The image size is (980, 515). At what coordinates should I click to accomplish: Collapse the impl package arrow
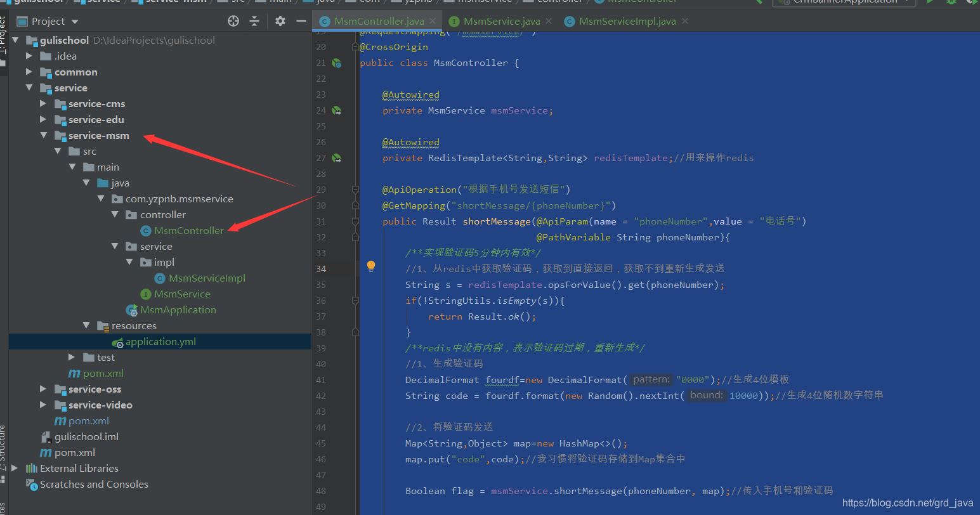click(x=129, y=262)
